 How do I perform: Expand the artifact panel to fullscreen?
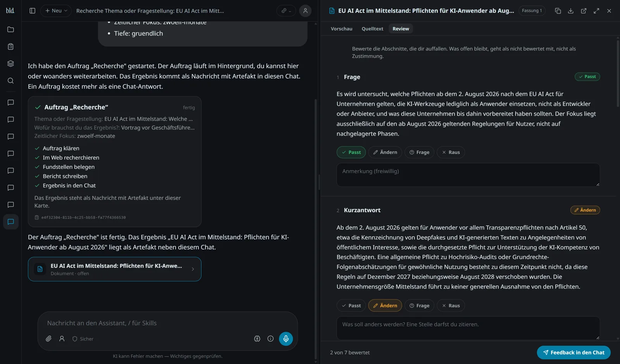[596, 11]
